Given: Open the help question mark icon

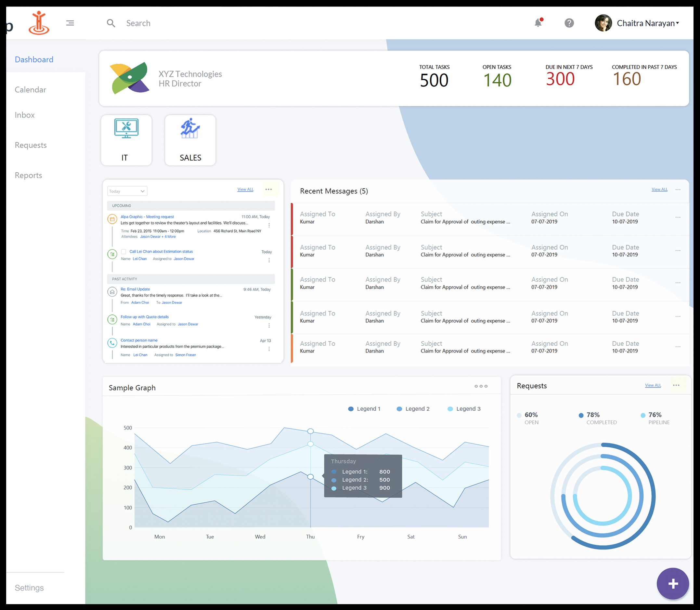Looking at the screenshot, I should [x=569, y=23].
